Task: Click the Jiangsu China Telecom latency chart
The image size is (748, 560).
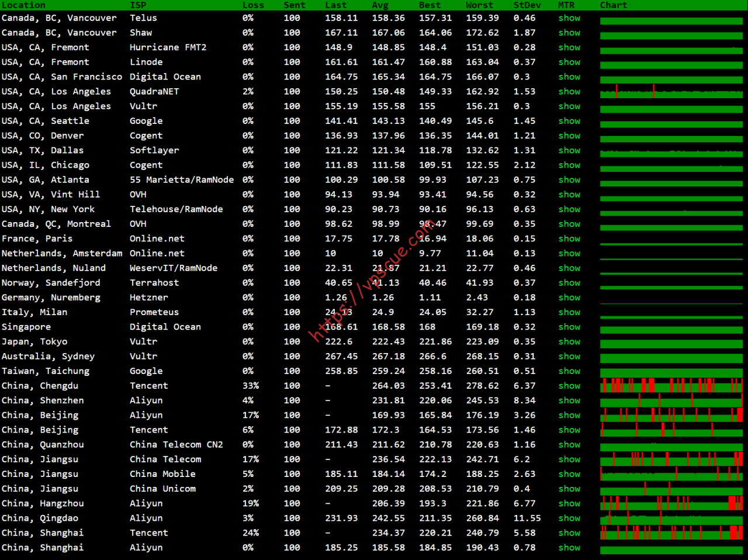Action: 671,459
